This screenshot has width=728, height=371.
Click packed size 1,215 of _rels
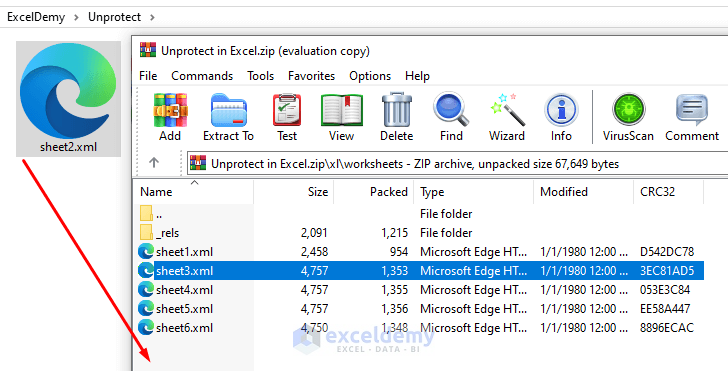pos(395,233)
